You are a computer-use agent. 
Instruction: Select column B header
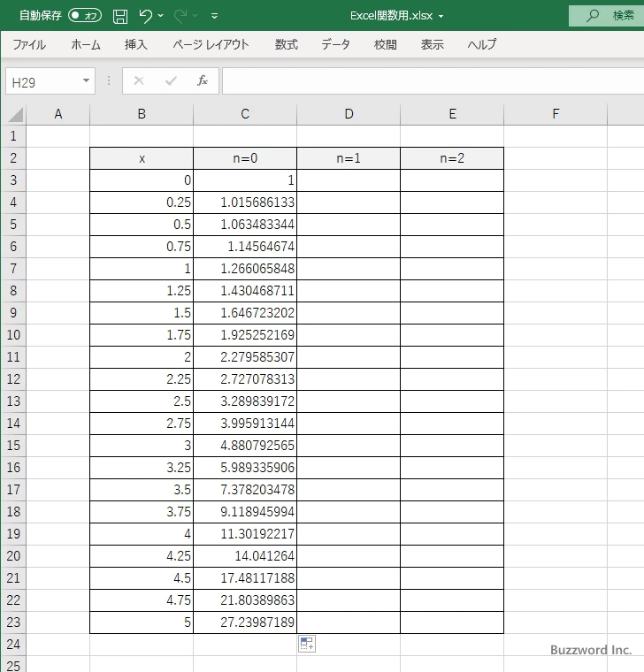[142, 114]
